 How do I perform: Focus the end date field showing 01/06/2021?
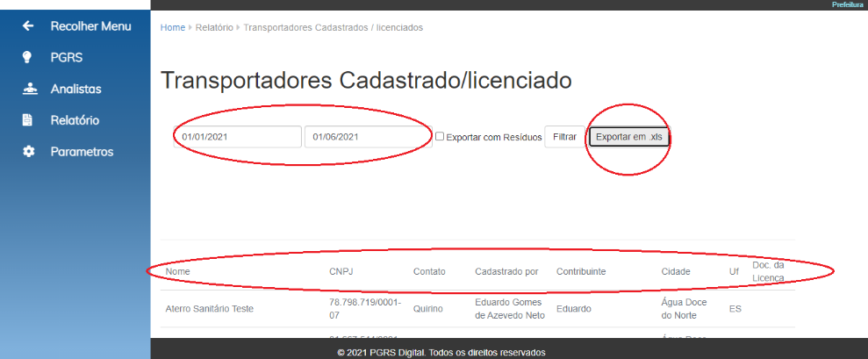coord(367,137)
